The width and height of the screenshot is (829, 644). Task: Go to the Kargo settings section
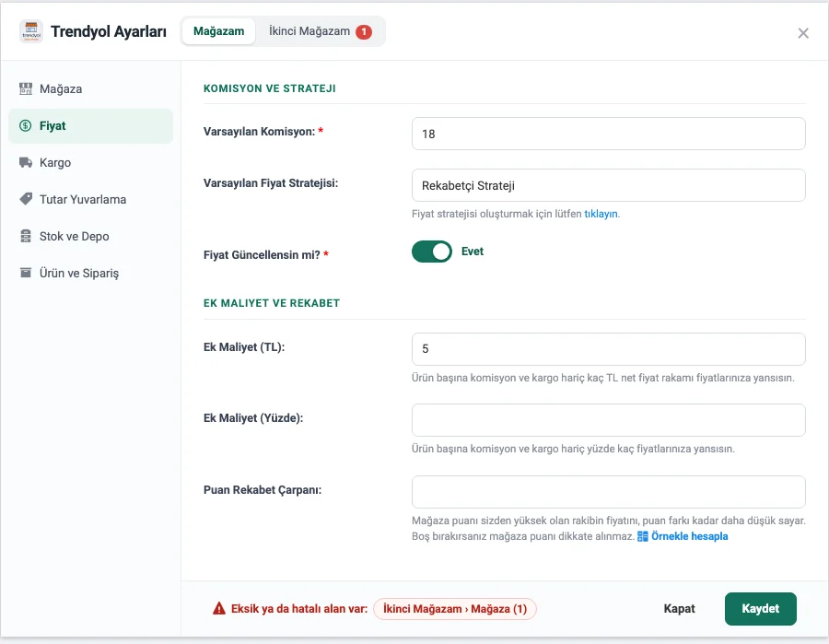[x=91, y=162]
